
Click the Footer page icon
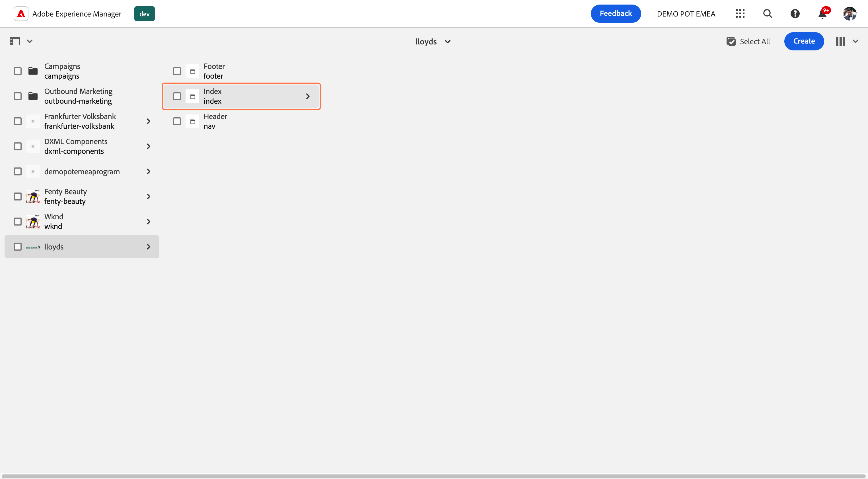pyautogui.click(x=192, y=71)
